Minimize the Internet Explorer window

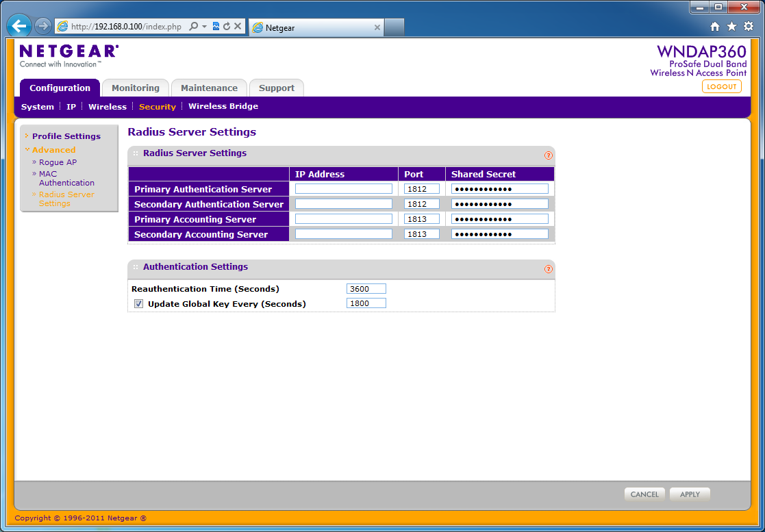[x=700, y=8]
